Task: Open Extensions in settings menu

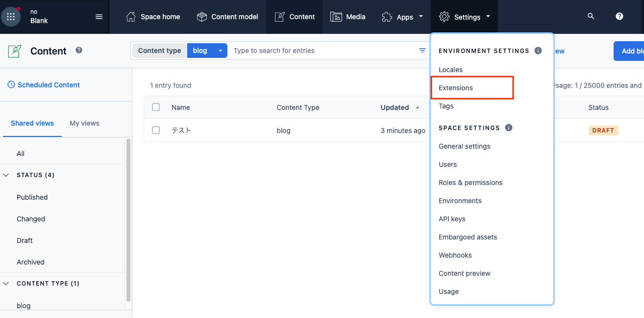Action: [x=456, y=88]
